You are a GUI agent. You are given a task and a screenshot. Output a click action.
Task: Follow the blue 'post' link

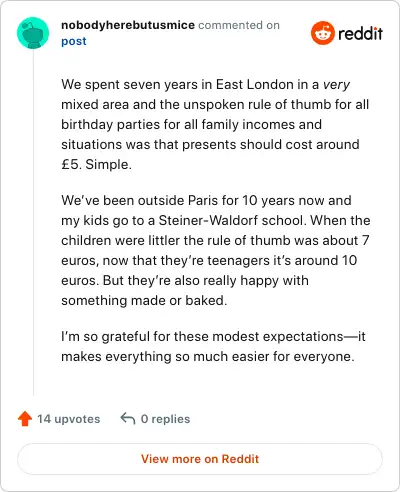click(x=74, y=41)
